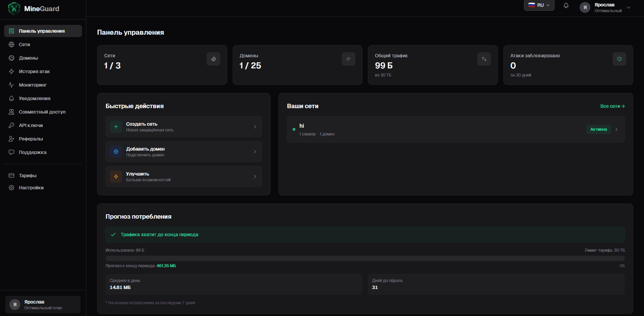Click the bell icon beside Уведомления in sidebar
The height and width of the screenshot is (316, 644).
point(11,98)
